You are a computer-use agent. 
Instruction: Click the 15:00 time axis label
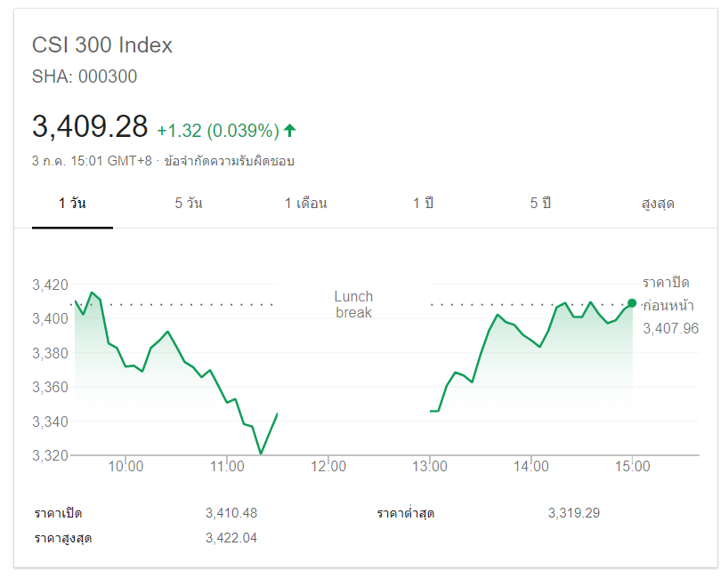point(632,466)
